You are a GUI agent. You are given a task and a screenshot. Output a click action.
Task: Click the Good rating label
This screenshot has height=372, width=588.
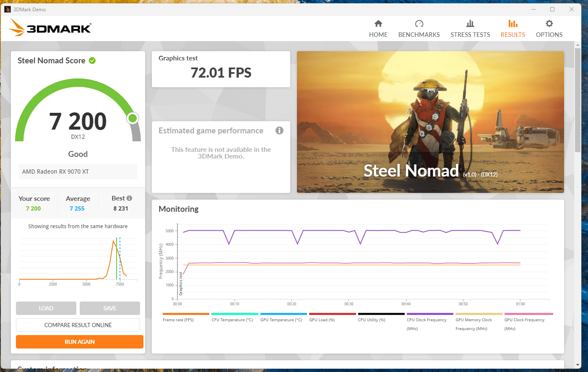(78, 154)
